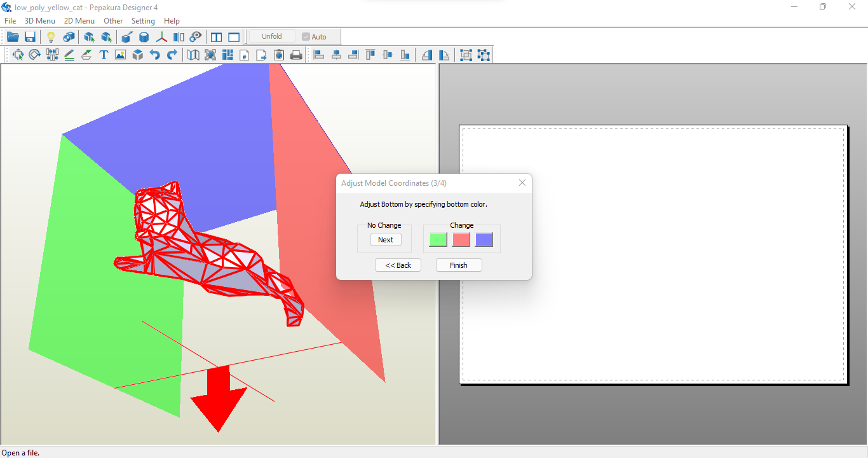868x458 pixels.
Task: Insert an image with the picture icon
Action: [121, 55]
